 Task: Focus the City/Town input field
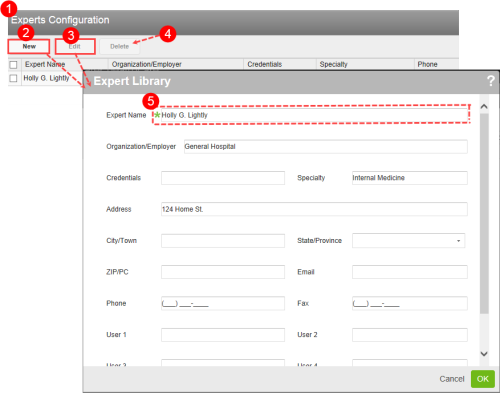coord(223,241)
